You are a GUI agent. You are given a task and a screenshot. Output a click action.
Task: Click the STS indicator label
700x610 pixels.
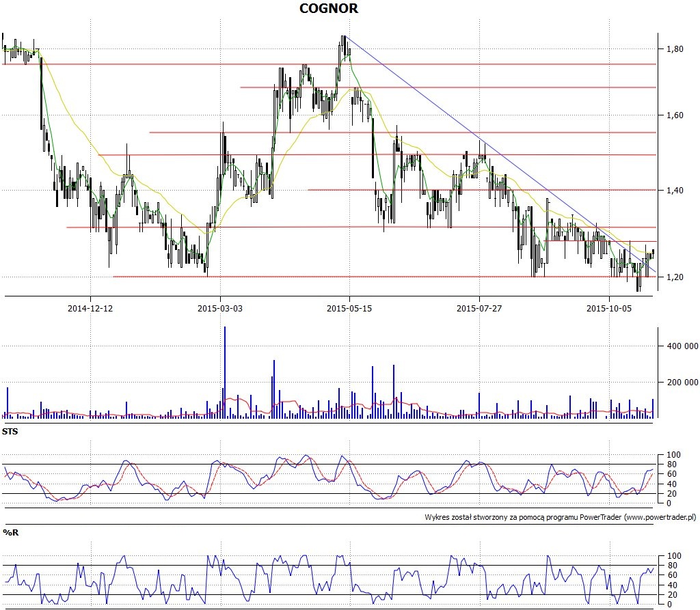pyautogui.click(x=10, y=432)
